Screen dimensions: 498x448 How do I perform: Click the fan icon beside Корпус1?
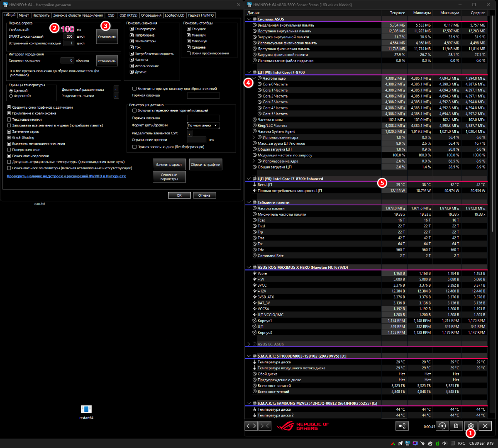pos(254,321)
